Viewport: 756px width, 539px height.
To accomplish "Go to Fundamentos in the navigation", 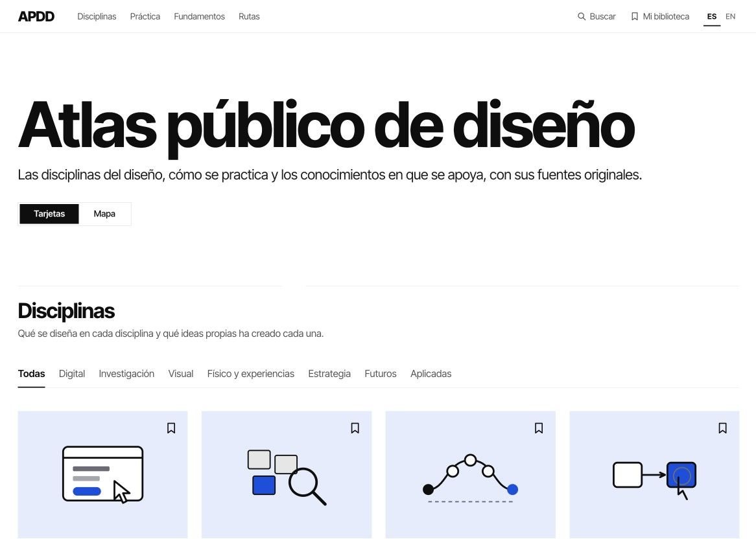I will coord(199,16).
